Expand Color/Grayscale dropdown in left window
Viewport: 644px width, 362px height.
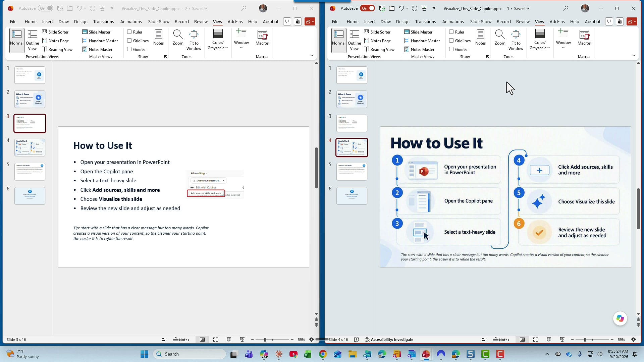point(218,40)
